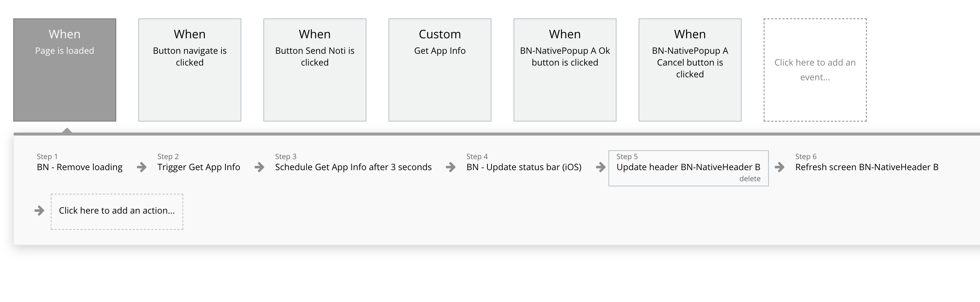The width and height of the screenshot is (980, 302).
Task: Click the arrow between Step 2 and Step 3
Action: coord(259,167)
